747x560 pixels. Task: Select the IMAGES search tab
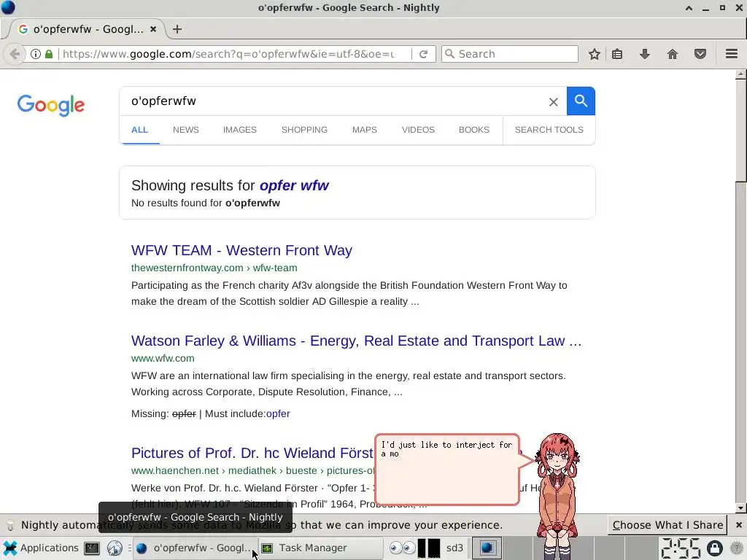(x=239, y=130)
